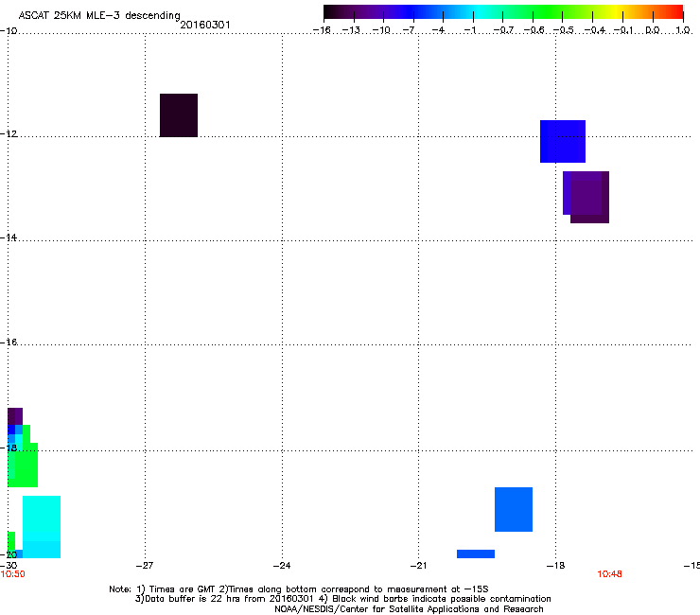Click the thin blue bar near latitude -20

pyautogui.click(x=476, y=553)
